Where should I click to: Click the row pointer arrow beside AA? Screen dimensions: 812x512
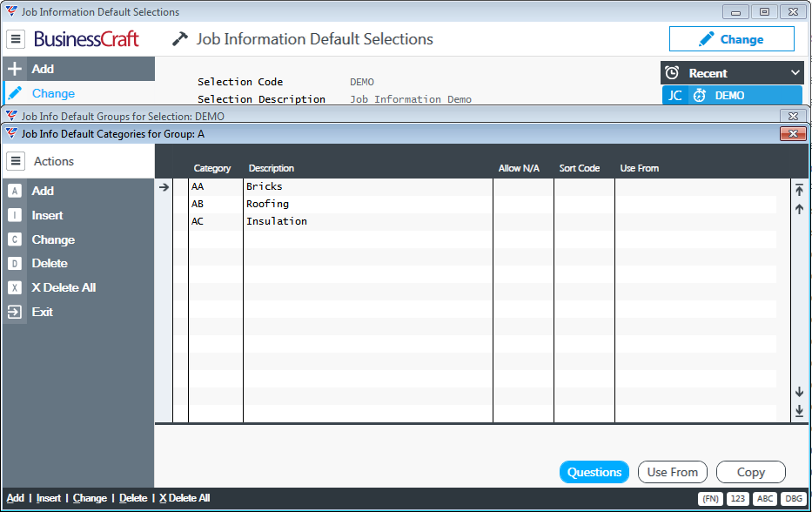tap(164, 187)
